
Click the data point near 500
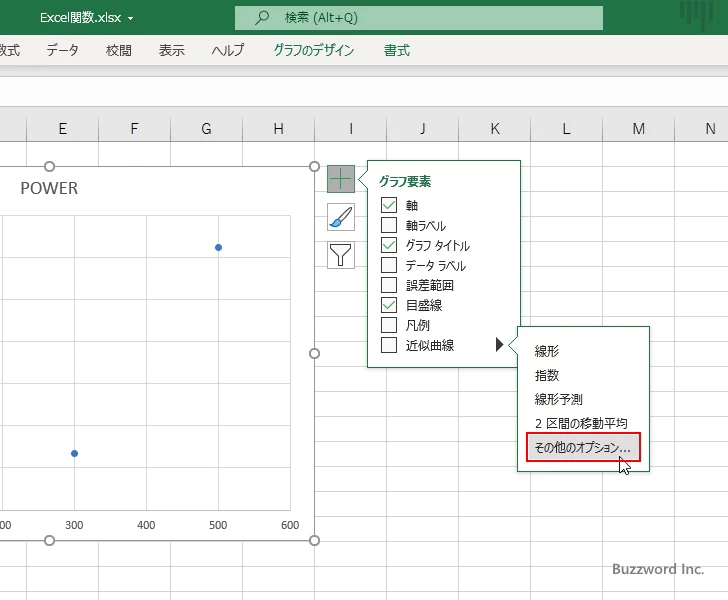[218, 248]
